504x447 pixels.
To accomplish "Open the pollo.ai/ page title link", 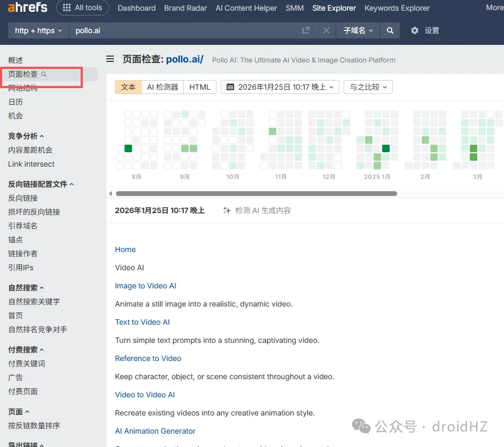I will pos(184,59).
